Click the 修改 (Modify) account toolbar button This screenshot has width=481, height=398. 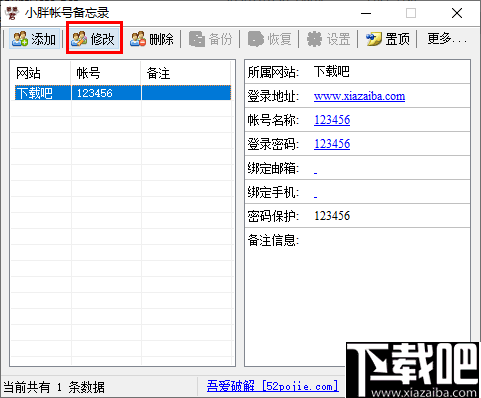(x=94, y=39)
